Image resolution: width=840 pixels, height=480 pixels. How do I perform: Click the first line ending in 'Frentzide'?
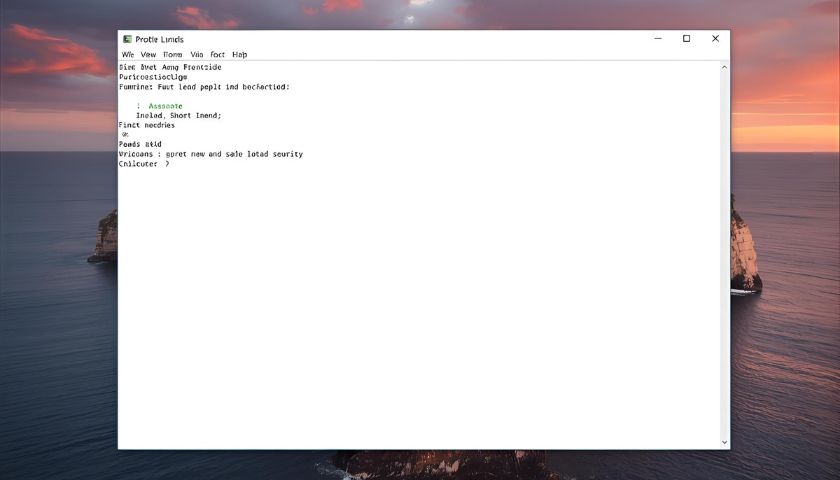pos(170,68)
